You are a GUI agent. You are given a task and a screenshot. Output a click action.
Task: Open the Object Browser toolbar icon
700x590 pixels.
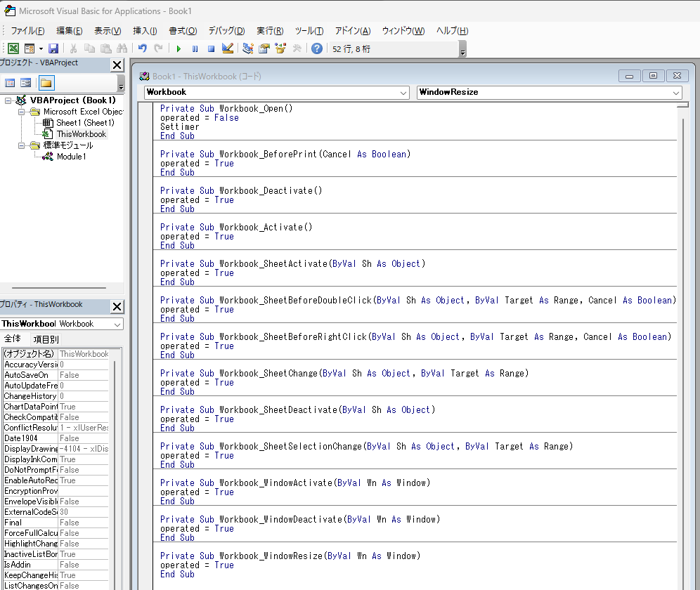281,48
